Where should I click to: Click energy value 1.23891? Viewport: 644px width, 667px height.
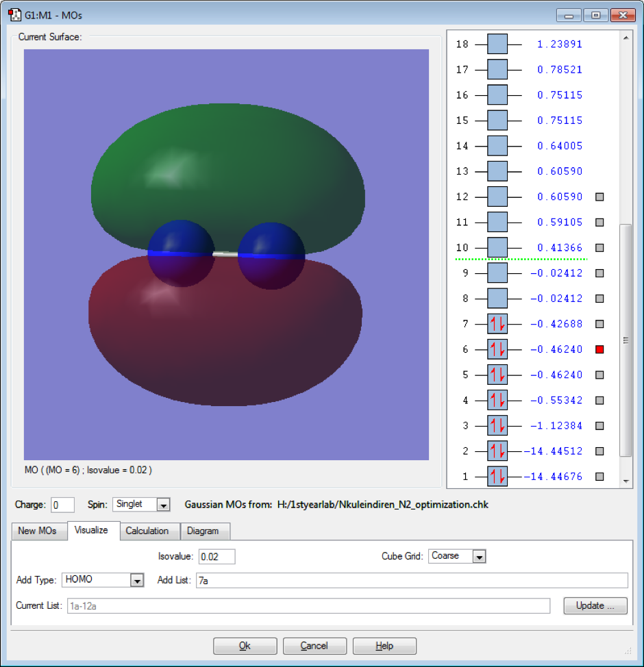point(560,44)
